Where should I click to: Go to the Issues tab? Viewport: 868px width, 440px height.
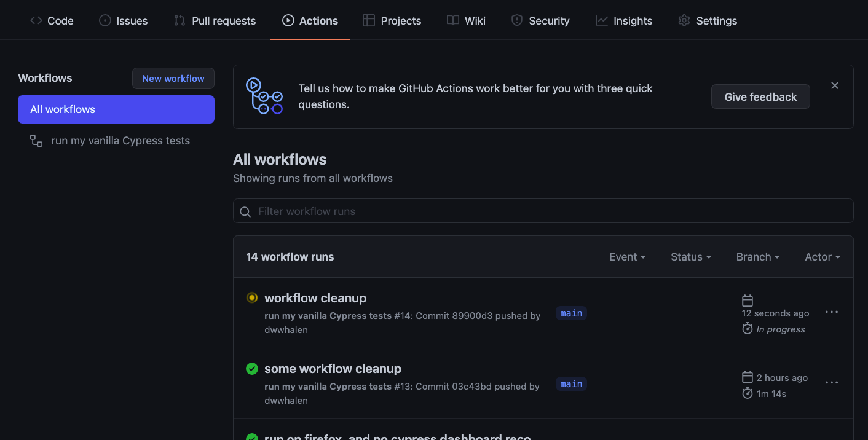123,20
